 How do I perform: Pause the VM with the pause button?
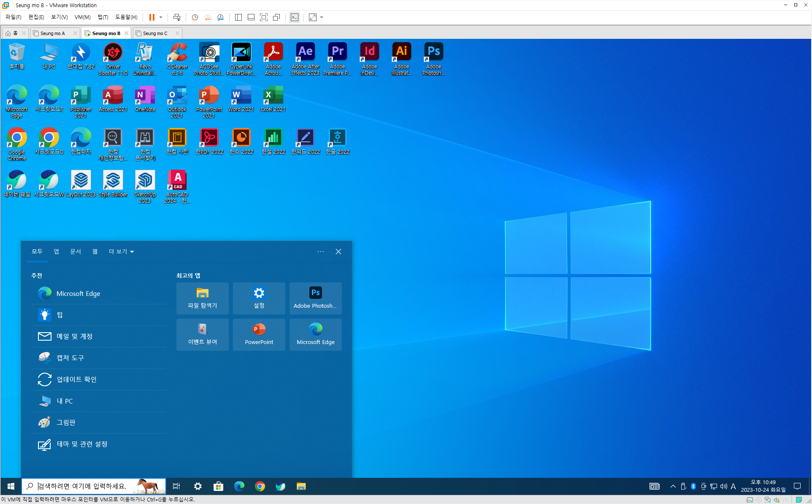tap(152, 17)
